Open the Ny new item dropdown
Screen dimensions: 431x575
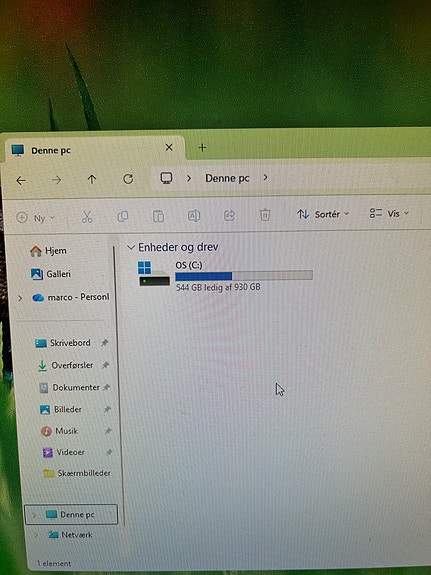tap(36, 218)
